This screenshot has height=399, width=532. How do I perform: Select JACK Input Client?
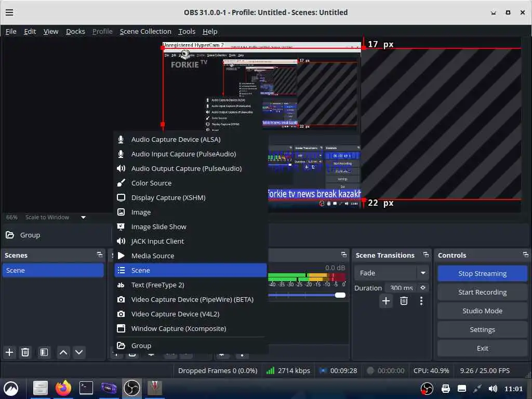190,242
